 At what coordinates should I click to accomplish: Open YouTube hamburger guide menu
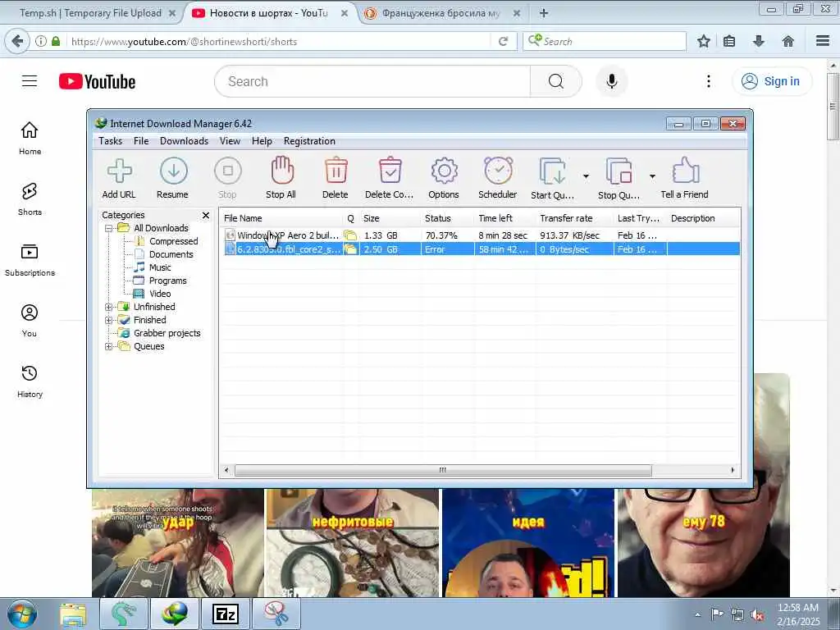point(30,81)
